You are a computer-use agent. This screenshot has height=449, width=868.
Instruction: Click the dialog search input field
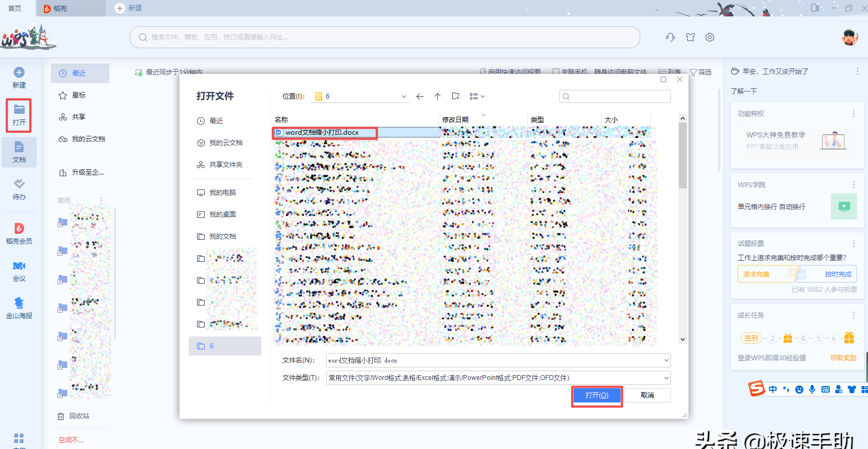pos(615,96)
